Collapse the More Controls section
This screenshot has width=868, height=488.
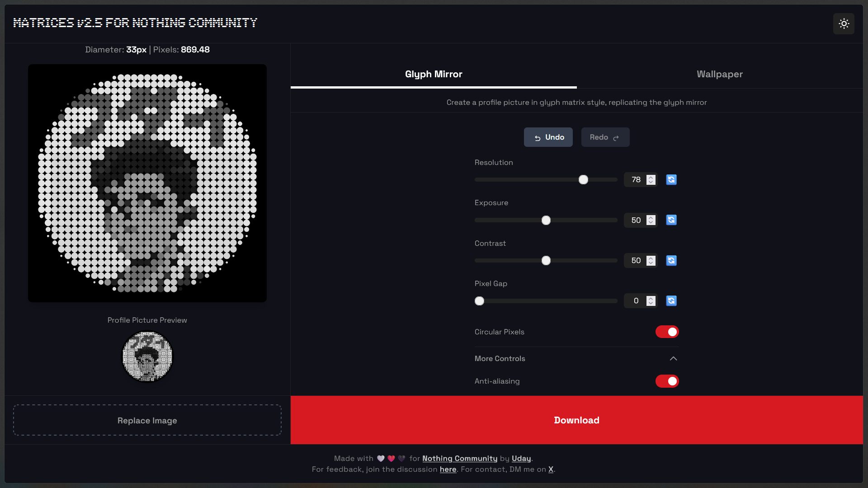pyautogui.click(x=674, y=358)
